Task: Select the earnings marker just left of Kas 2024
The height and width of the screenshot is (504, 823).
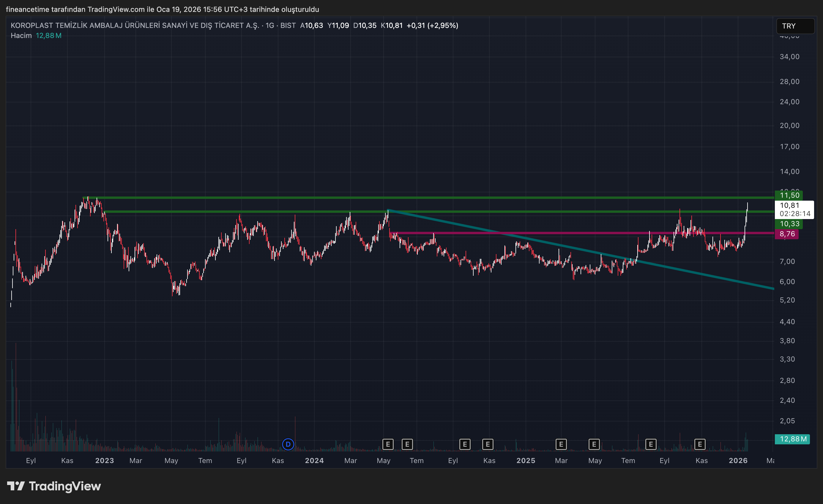Action: pyautogui.click(x=488, y=444)
